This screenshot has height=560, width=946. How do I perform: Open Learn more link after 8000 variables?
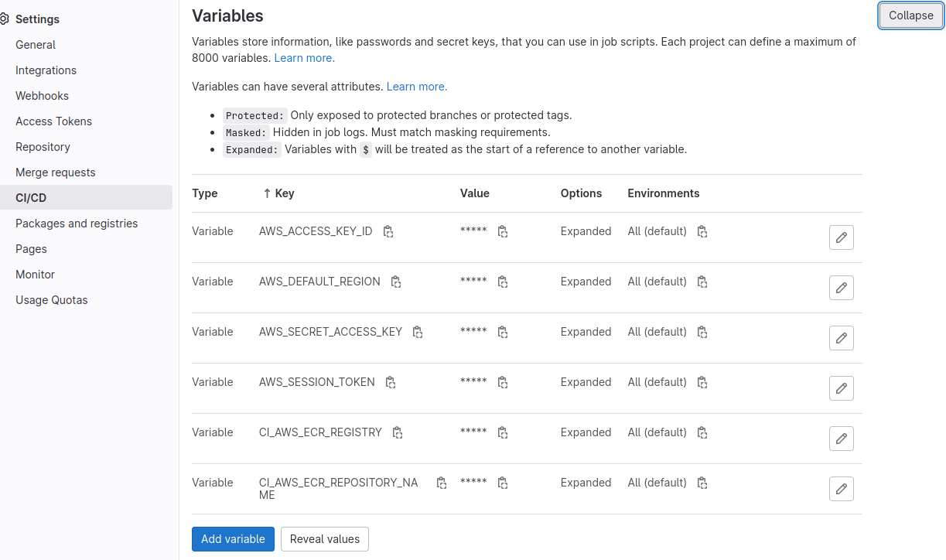click(304, 58)
